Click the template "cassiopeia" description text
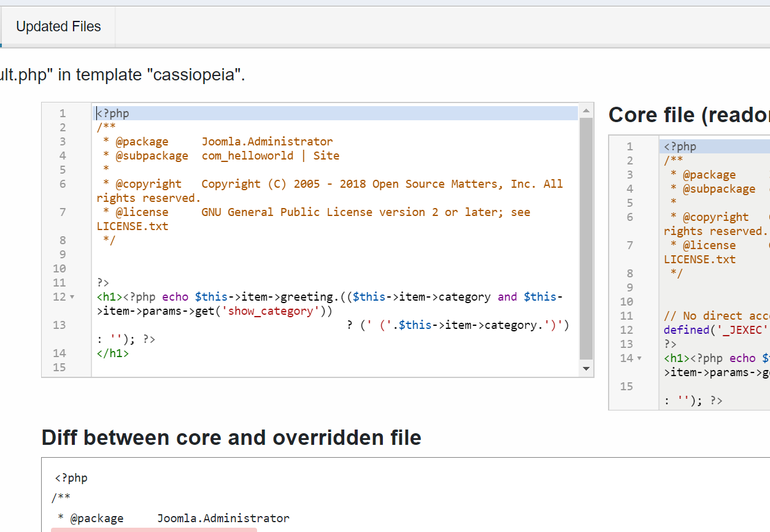The height and width of the screenshot is (532, 770). tap(123, 75)
